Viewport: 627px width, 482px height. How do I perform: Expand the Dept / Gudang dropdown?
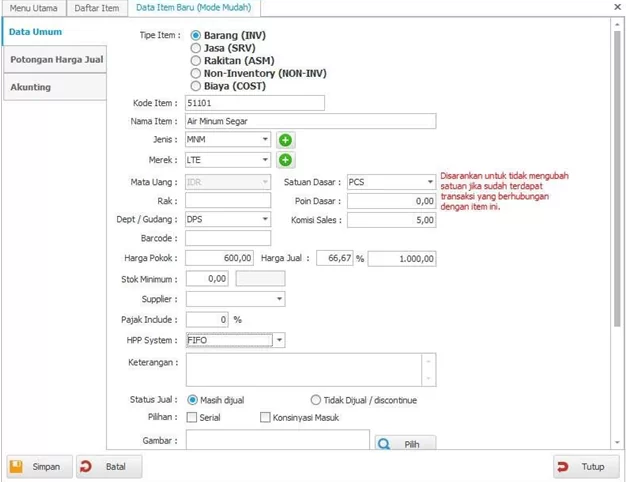coord(264,219)
